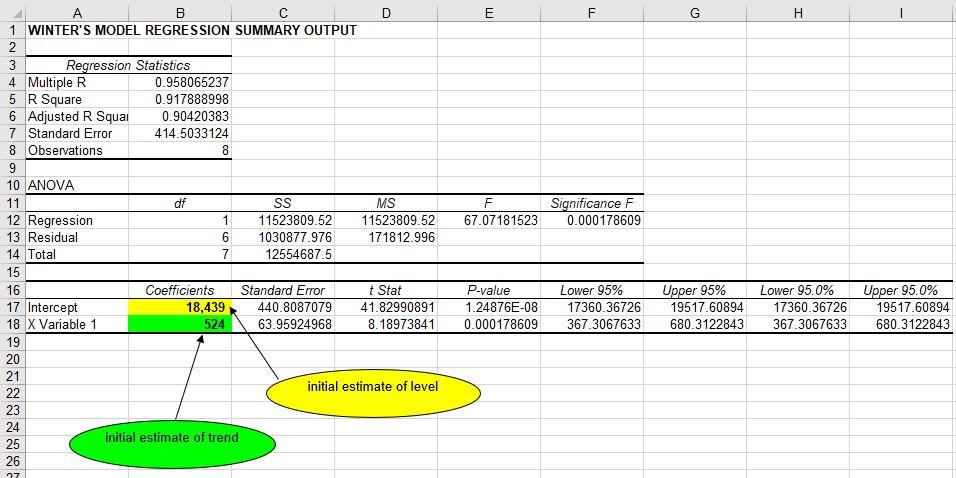956x478 pixels.
Task: Select the 'Regression' row label
Action: tap(77, 221)
